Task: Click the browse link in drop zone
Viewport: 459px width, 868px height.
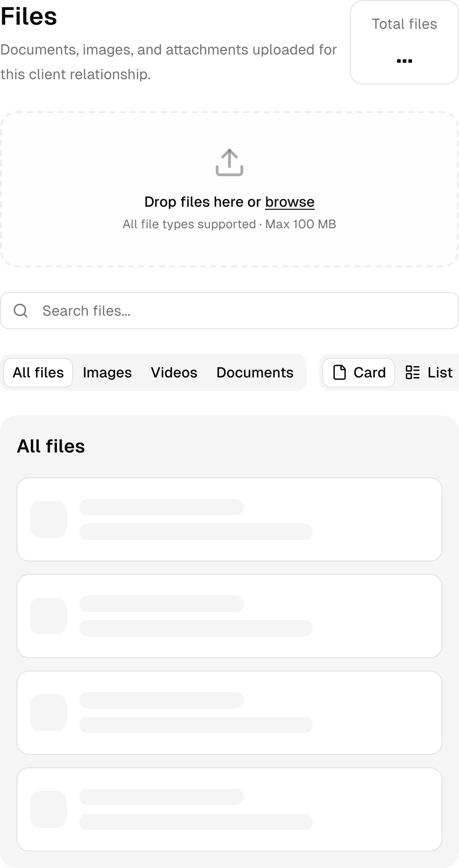Action: click(x=290, y=202)
